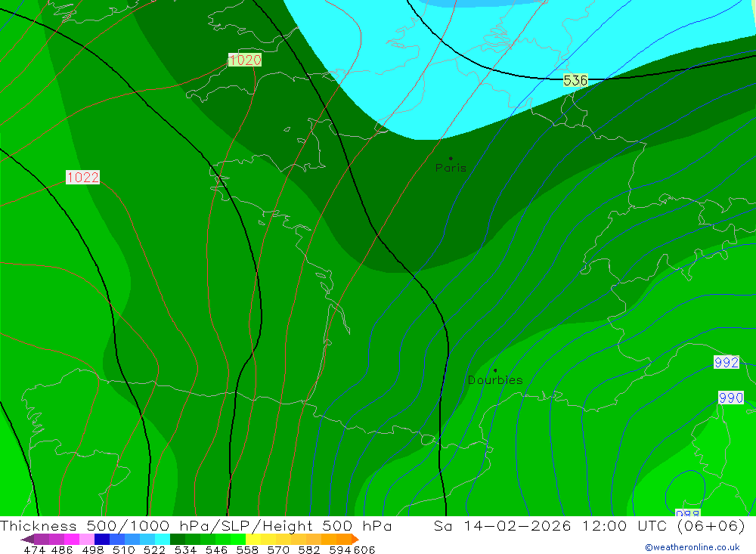Image resolution: width=756 pixels, height=554 pixels.
Task: Click the Paris location dot marker
Action: point(451,158)
